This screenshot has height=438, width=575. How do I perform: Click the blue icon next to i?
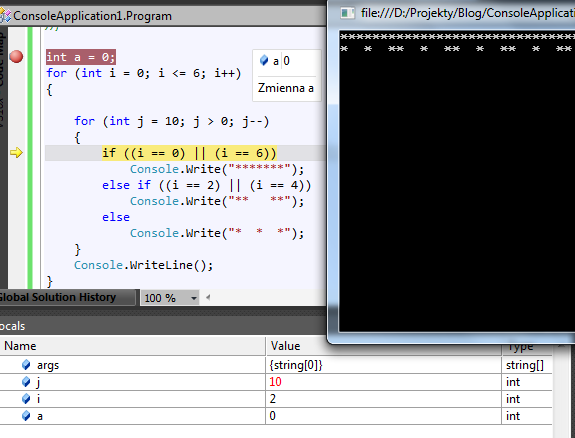click(26, 399)
